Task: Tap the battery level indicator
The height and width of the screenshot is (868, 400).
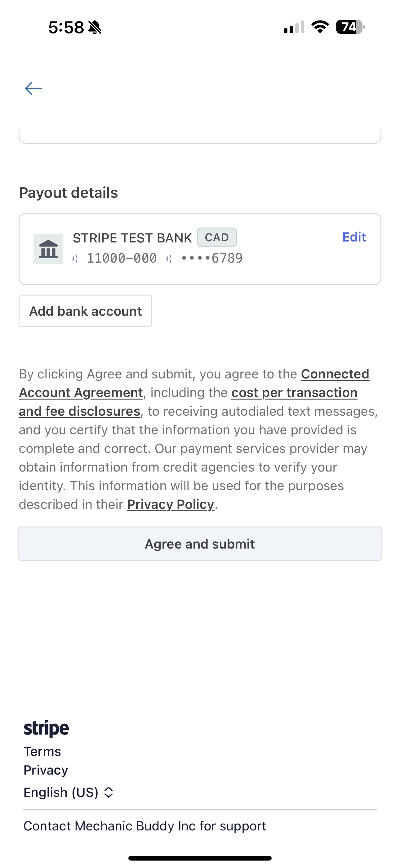Action: point(350,27)
